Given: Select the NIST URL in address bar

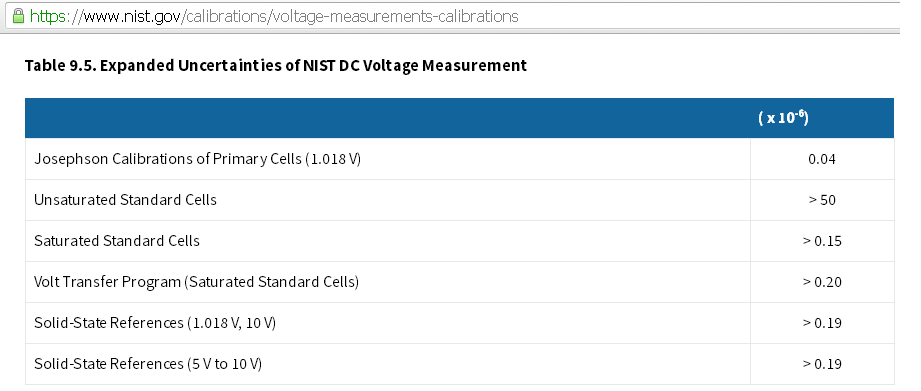Looking at the screenshot, I should click(x=274, y=16).
